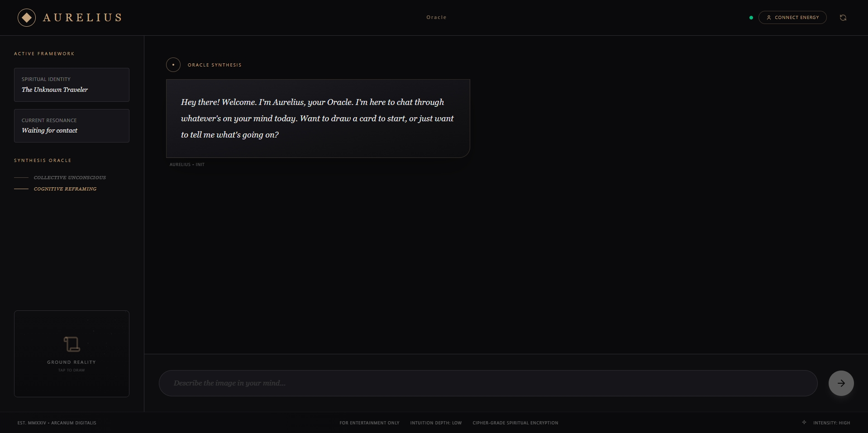The width and height of the screenshot is (868, 433).
Task: Click the AURELIUS wordmark in header
Action: [x=82, y=18]
